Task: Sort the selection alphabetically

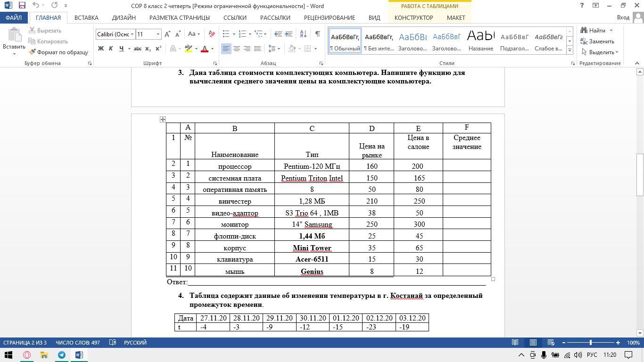Action: [x=303, y=34]
